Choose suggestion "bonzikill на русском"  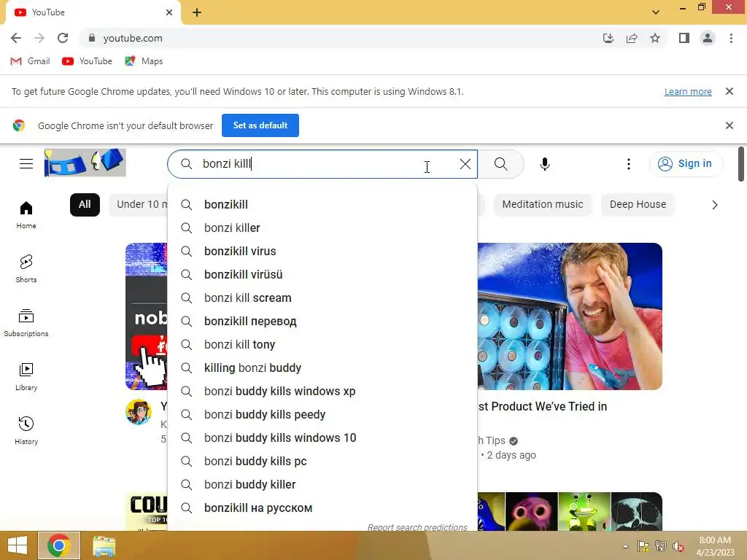(322, 507)
